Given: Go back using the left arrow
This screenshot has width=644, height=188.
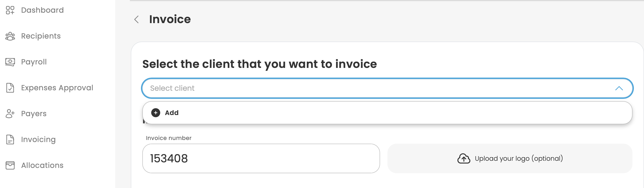Looking at the screenshot, I should click(137, 19).
